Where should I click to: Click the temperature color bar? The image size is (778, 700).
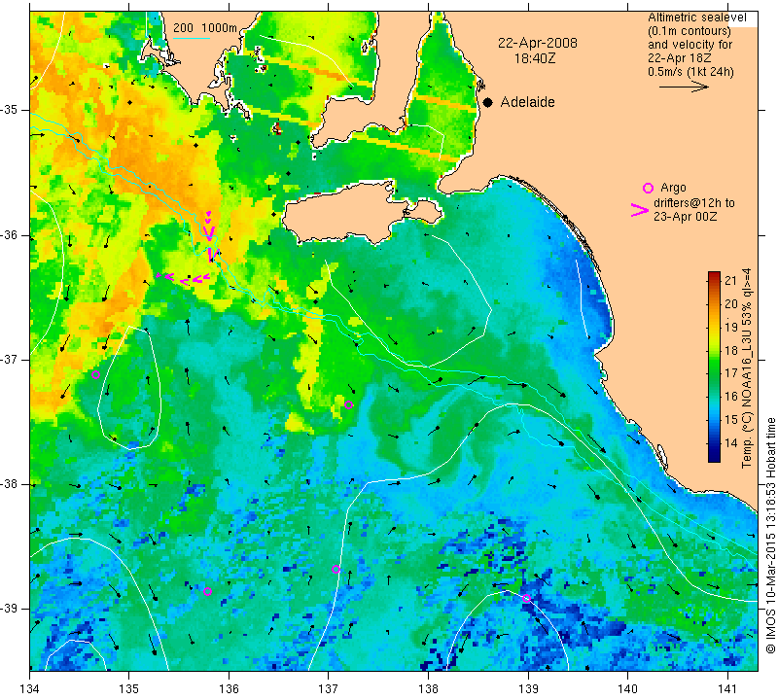(714, 367)
